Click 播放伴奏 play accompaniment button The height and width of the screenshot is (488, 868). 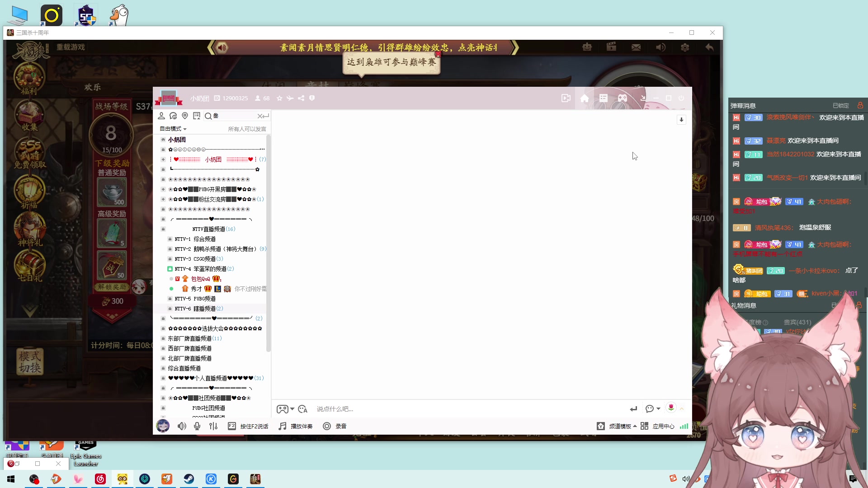(296, 426)
